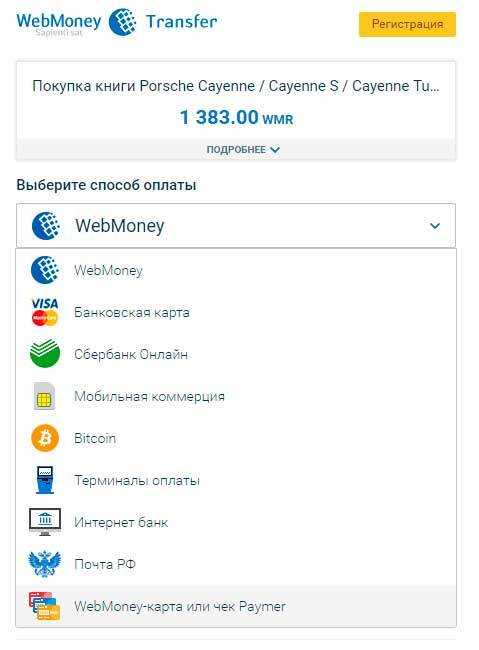
Task: Click the WebMoney Transfer header text link
Action: click(117, 22)
